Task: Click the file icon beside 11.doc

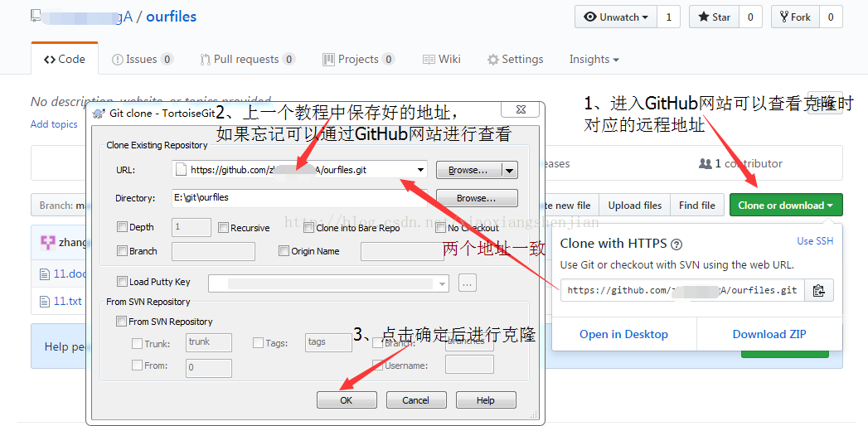Action: tap(45, 274)
